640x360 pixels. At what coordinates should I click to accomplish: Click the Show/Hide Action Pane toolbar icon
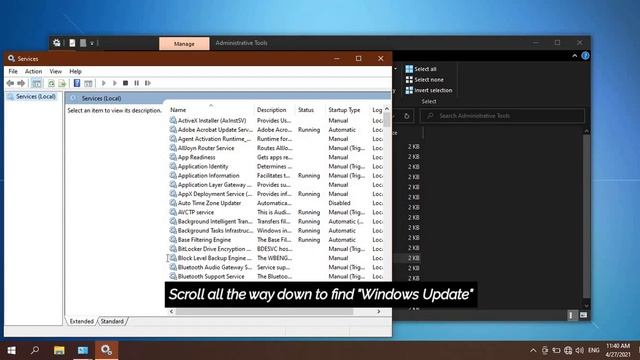pyautogui.click(x=88, y=83)
